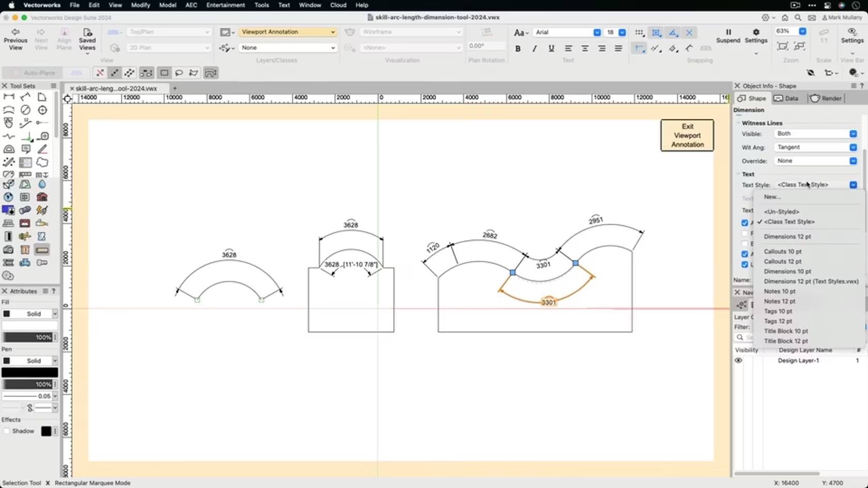Click the Fit to Objects zoom icon
The height and width of the screenshot is (488, 868).
coord(799,46)
